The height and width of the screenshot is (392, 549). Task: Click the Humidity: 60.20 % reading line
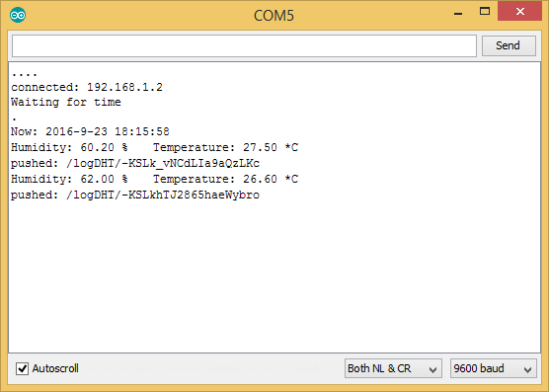[x=154, y=147]
